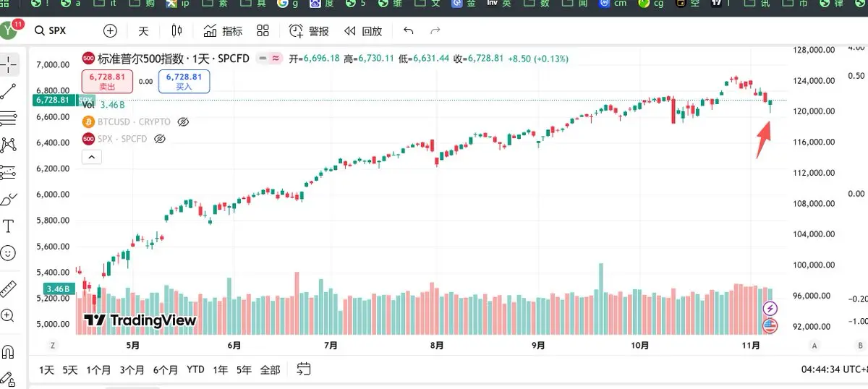
Task: Show the hidden BTCUSD CRYPTO series
Action: click(183, 121)
